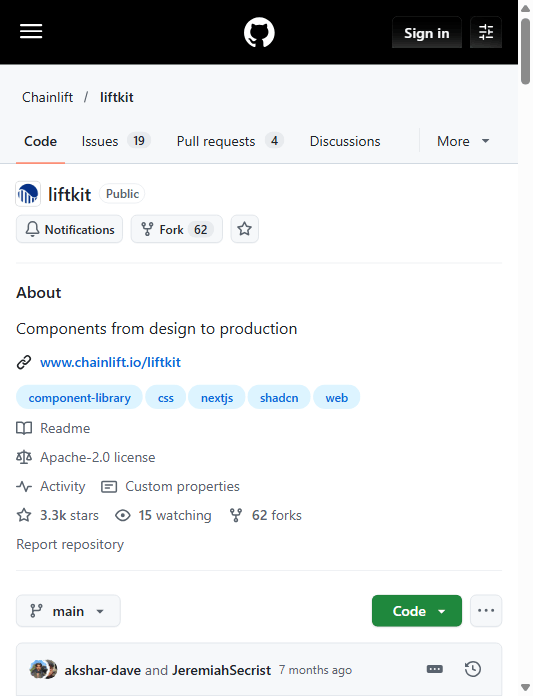Click the eye icon beside 15 watching
This screenshot has height=696, width=533.
click(x=122, y=515)
